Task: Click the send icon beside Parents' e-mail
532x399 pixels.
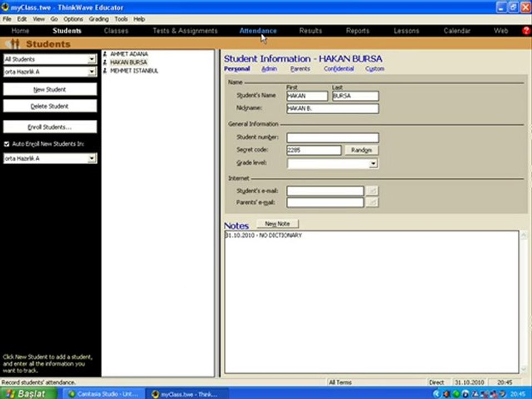Action: point(372,203)
